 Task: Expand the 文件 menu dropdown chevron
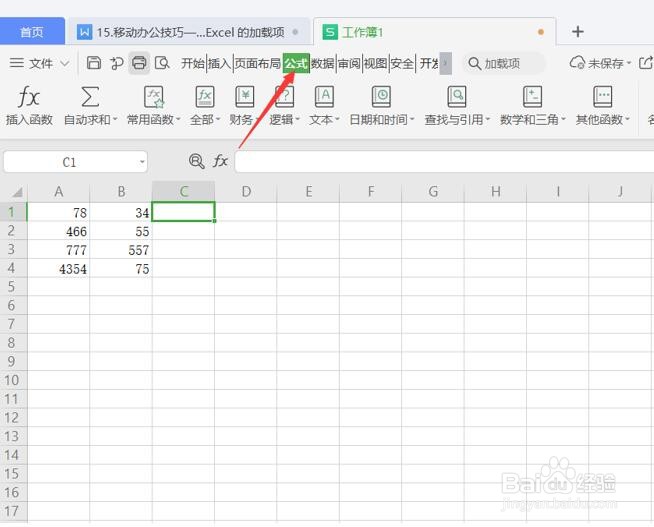pos(65,63)
